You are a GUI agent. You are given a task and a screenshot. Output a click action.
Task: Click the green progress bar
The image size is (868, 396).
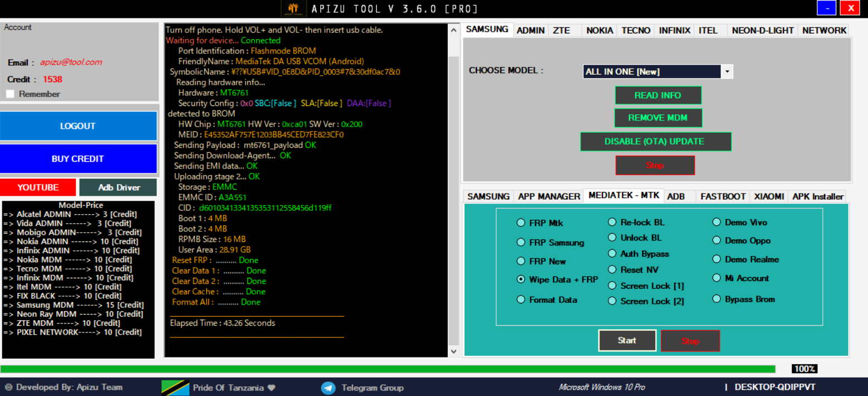[387, 369]
